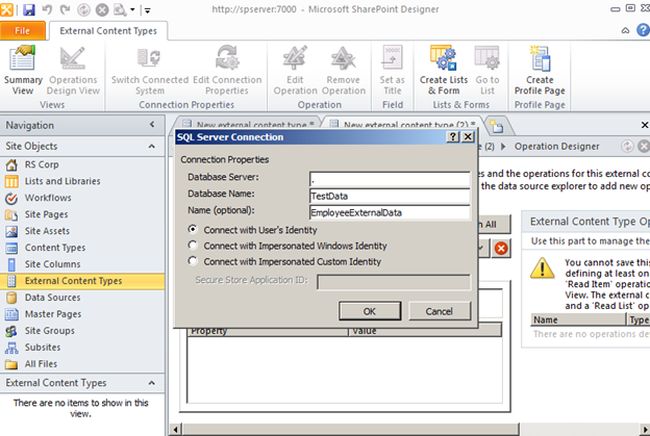Click the Database Server input field
The height and width of the screenshot is (436, 650).
coord(390,179)
